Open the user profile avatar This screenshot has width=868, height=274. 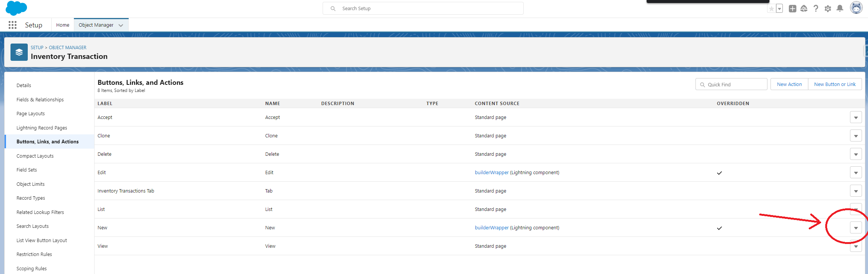point(856,8)
